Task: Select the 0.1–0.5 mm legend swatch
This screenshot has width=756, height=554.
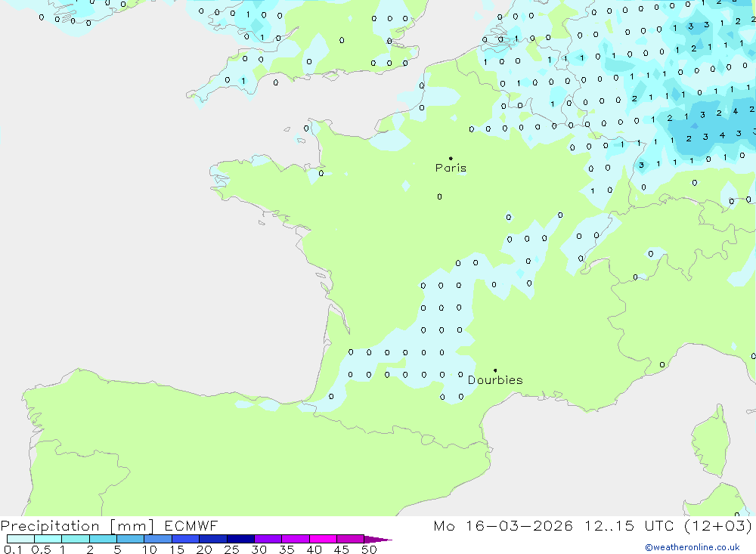Action: click(x=20, y=539)
